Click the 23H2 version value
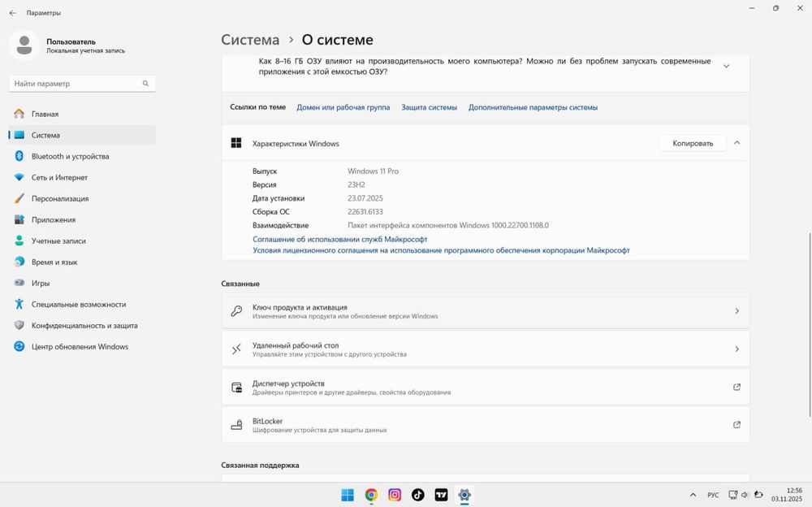The height and width of the screenshot is (507, 812). coord(356,184)
